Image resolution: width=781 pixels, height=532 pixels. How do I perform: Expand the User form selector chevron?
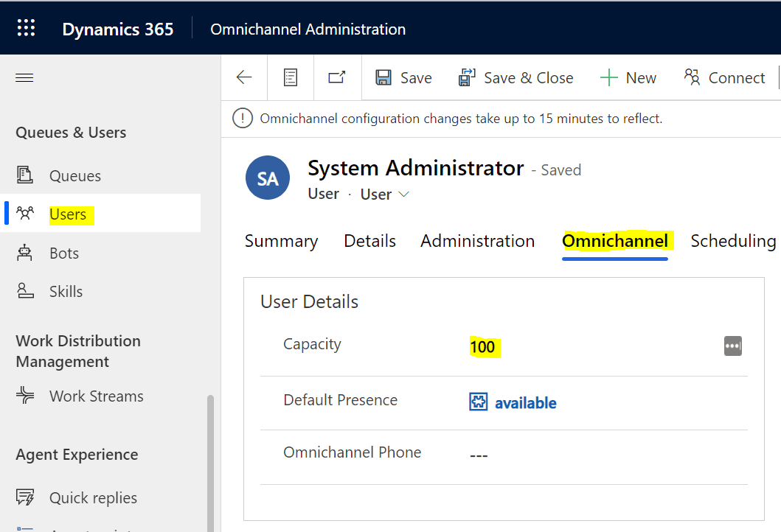point(404,194)
